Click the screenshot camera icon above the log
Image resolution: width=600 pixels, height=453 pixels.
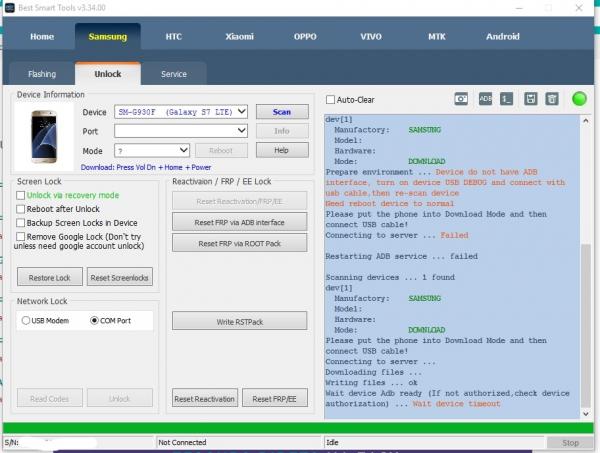(x=461, y=99)
